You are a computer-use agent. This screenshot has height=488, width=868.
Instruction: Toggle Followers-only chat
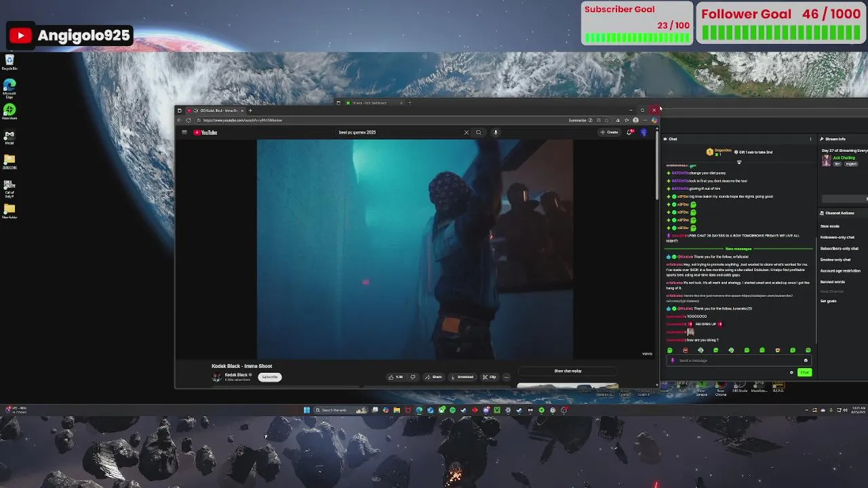tap(837, 237)
